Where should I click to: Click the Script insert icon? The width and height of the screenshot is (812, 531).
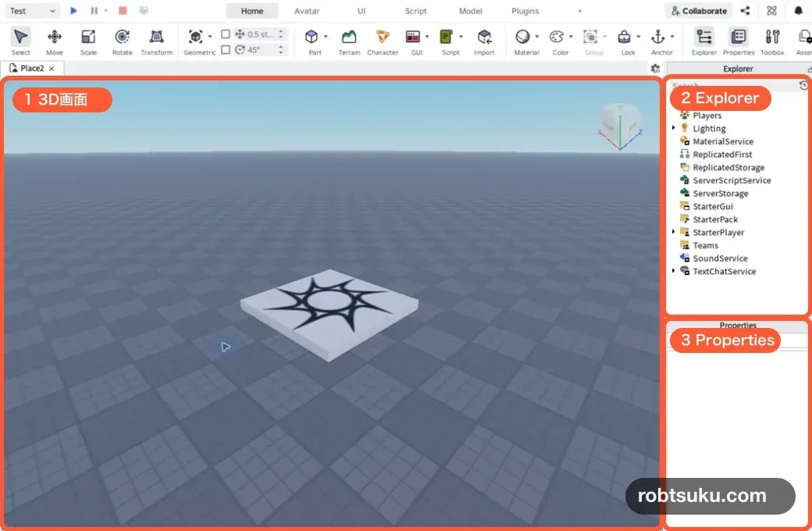[446, 37]
